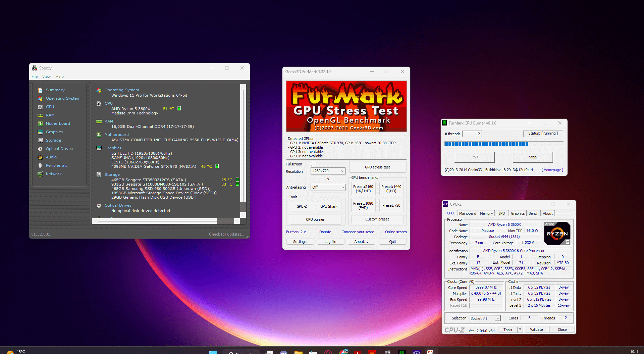Click the Network icon in Speccy sidebar
Image resolution: width=644 pixels, height=354 pixels.
coord(40,174)
